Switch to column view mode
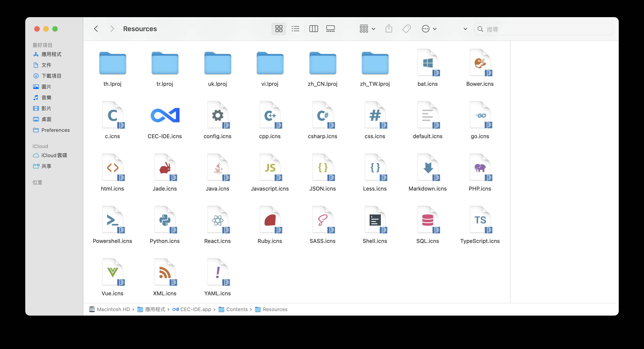The width and height of the screenshot is (644, 349). [x=313, y=29]
